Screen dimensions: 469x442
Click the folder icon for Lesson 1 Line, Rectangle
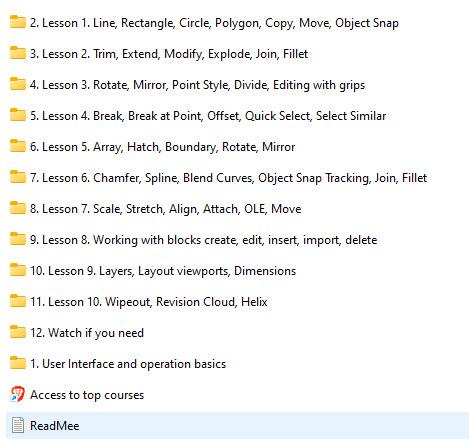coord(18,22)
